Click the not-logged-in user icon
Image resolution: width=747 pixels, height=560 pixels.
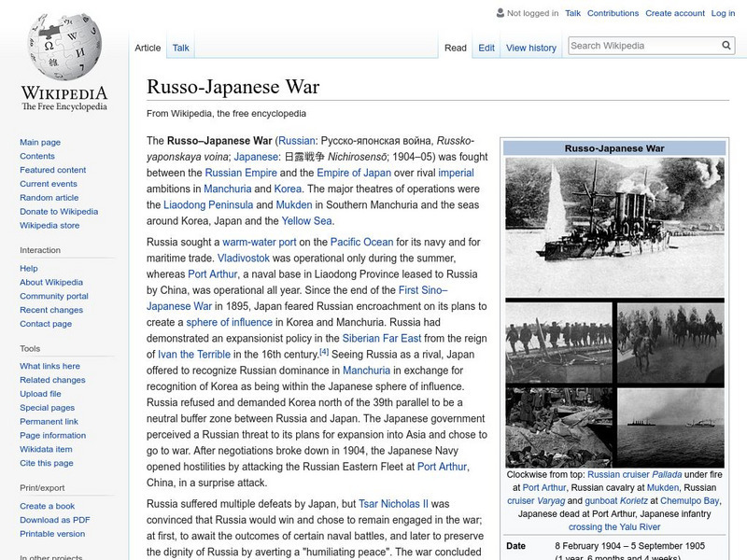point(500,13)
